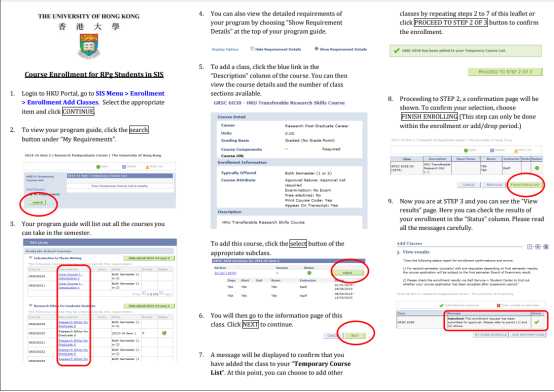Click blue Closed square icon in step 2 legend
This screenshot has width=554, height=392.
coord(124,166)
